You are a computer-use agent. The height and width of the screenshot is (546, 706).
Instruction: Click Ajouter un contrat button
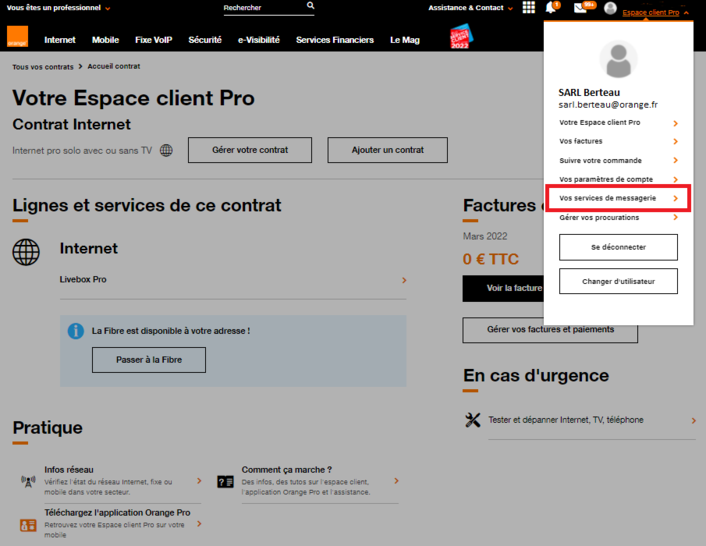pyautogui.click(x=388, y=150)
